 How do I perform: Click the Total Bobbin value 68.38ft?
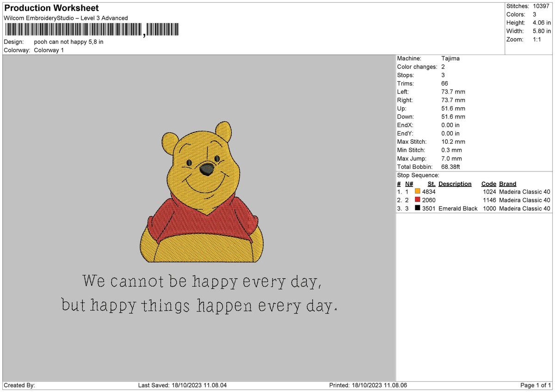pos(451,166)
